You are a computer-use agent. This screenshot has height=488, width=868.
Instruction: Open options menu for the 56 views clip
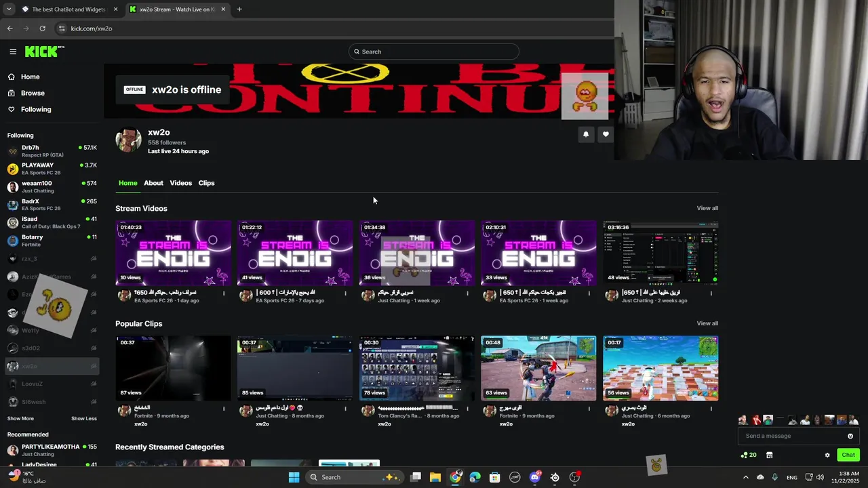click(x=711, y=409)
